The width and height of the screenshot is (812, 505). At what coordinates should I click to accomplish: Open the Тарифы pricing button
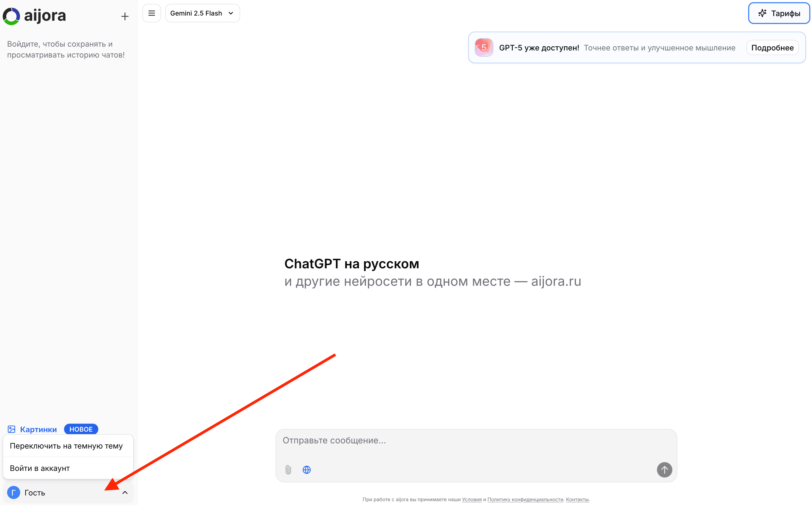(779, 13)
